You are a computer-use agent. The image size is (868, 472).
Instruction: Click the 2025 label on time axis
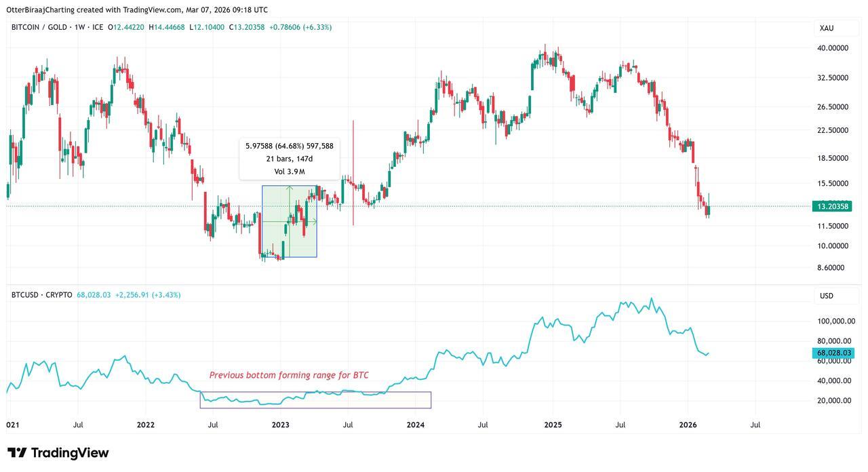pos(553,425)
